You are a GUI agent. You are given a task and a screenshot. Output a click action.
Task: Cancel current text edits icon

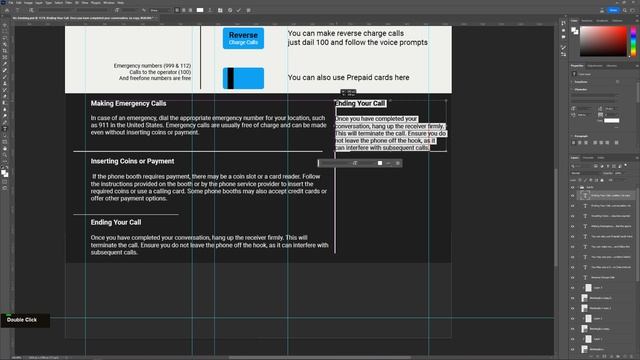click(x=230, y=10)
